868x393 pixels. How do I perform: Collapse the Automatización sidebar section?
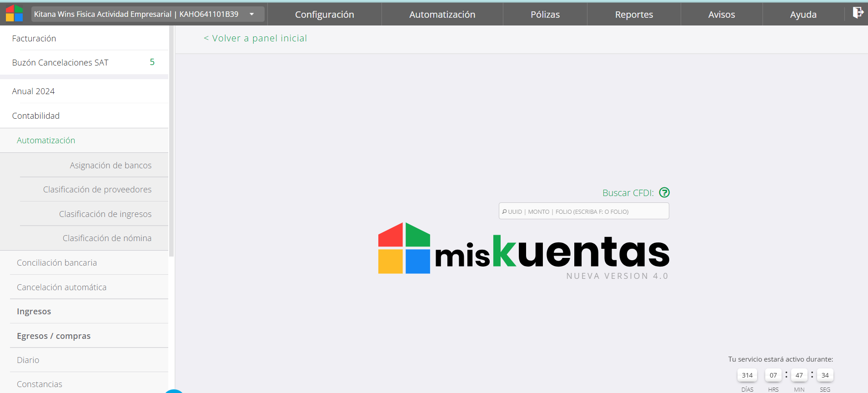(x=46, y=141)
